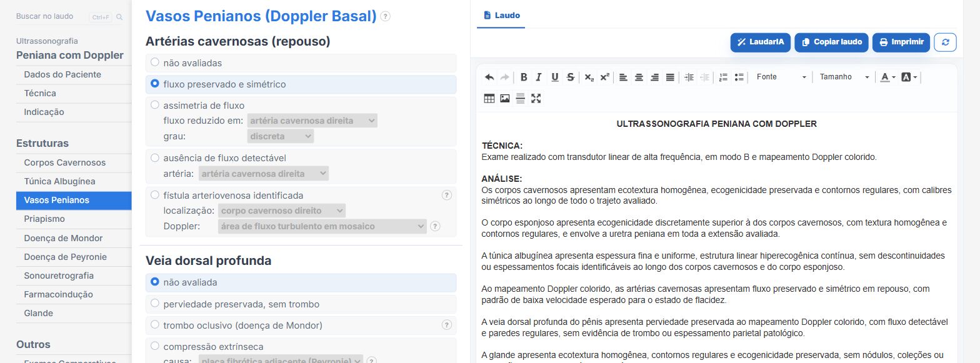Increase paragraph indent
980x363 pixels.
tap(689, 77)
